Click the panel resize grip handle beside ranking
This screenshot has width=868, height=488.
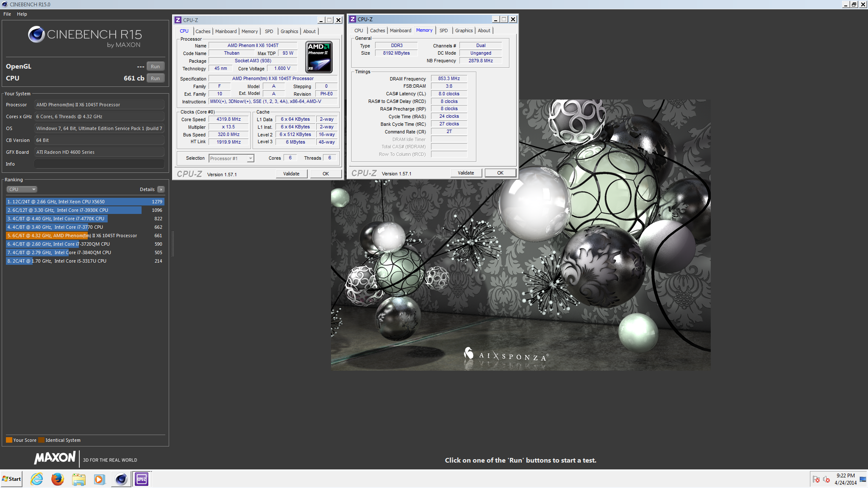pos(172,244)
